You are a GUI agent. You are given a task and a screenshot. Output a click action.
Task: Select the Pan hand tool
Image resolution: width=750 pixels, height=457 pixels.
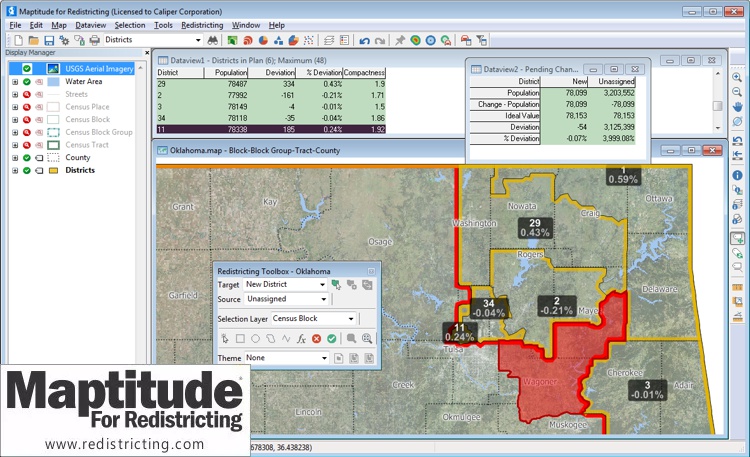point(737,107)
